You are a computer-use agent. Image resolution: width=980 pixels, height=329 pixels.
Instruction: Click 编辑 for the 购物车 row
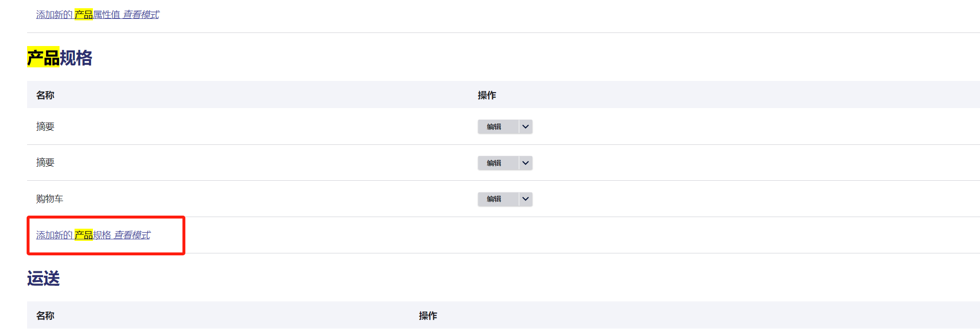(498, 199)
